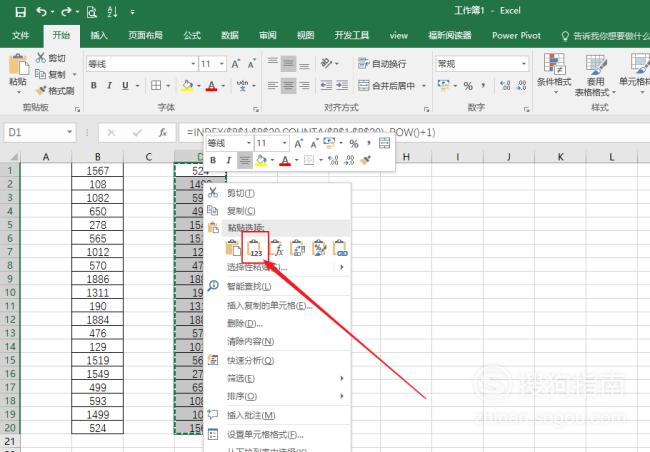The height and width of the screenshot is (452, 650).
Task: Toggle center alignment in ribbon
Action: click(x=289, y=86)
